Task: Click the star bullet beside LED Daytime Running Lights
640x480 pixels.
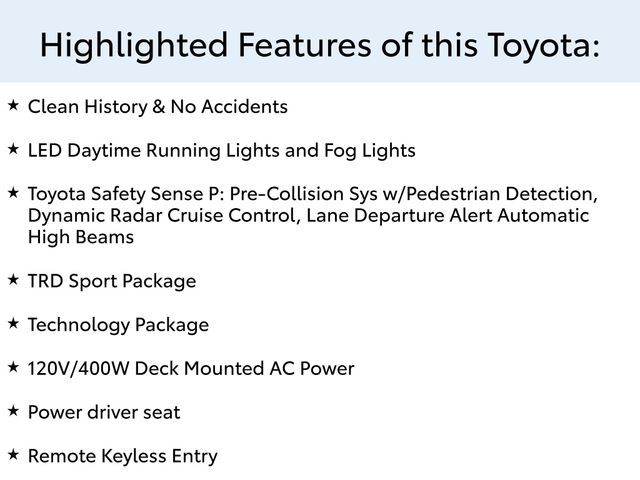Action: 13,148
